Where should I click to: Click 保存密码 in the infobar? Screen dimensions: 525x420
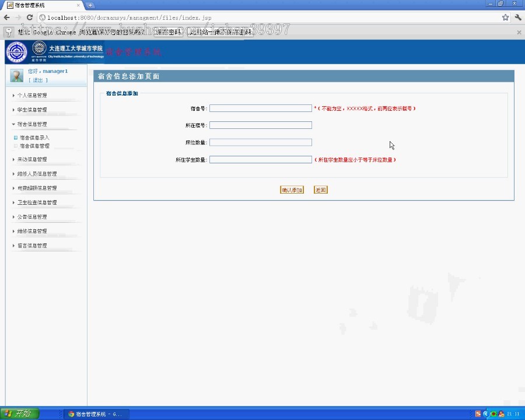point(169,32)
